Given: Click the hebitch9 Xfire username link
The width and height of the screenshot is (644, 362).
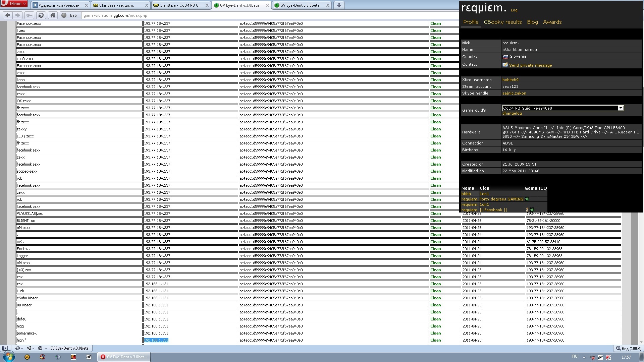Looking at the screenshot, I should pos(510,80).
